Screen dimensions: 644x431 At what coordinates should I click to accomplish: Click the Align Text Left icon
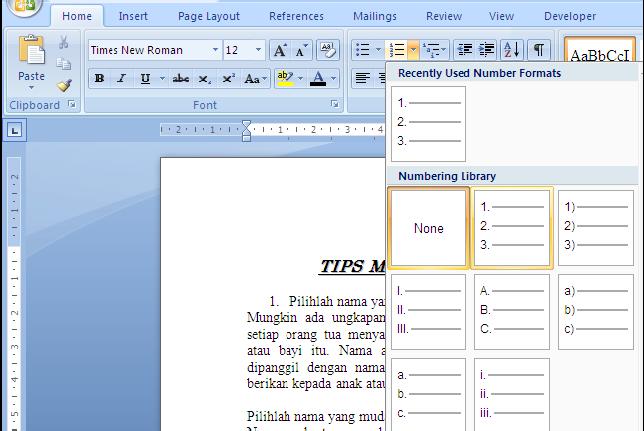point(362,78)
